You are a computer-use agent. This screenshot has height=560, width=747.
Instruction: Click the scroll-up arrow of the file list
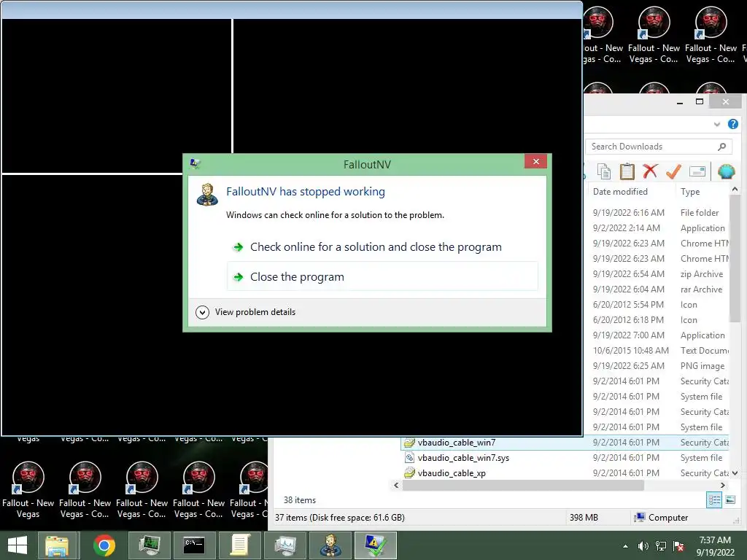735,190
